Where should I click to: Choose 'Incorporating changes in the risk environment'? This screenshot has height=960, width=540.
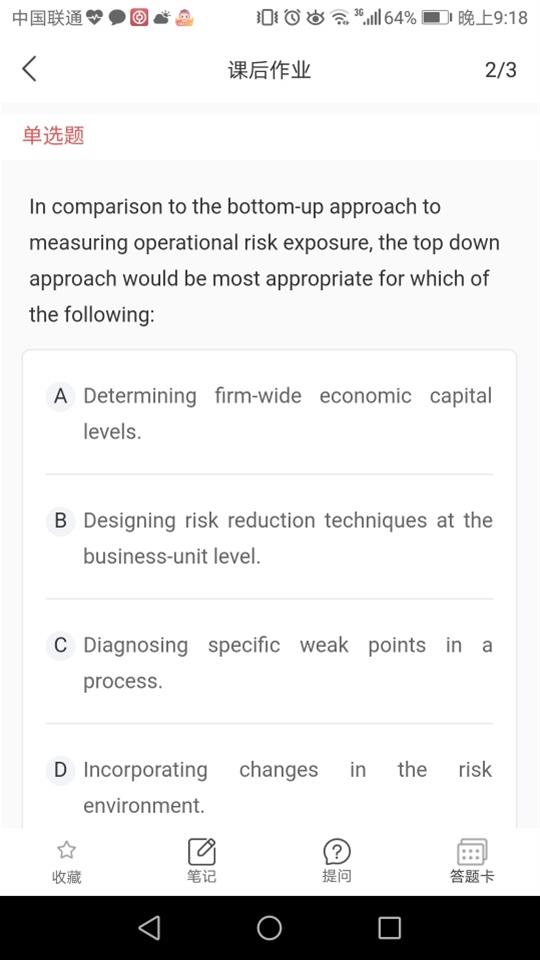click(288, 787)
